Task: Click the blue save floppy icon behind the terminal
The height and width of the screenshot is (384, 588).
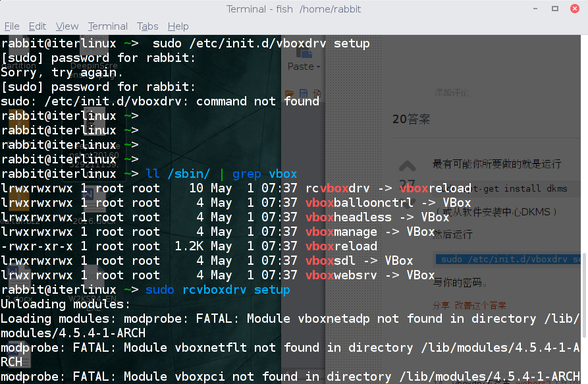Action: tap(304, 93)
